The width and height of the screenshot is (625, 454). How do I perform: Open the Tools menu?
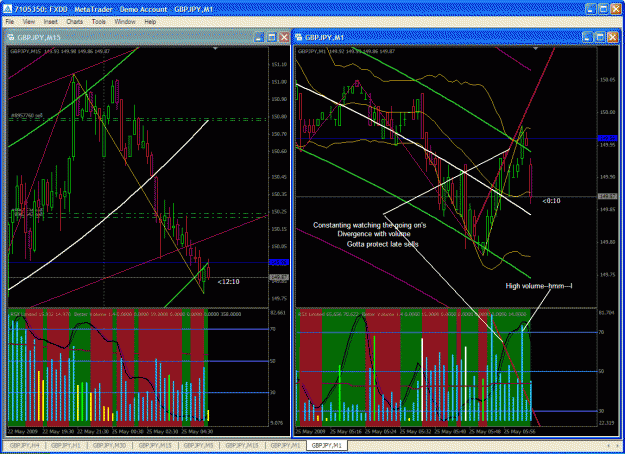[x=98, y=22]
